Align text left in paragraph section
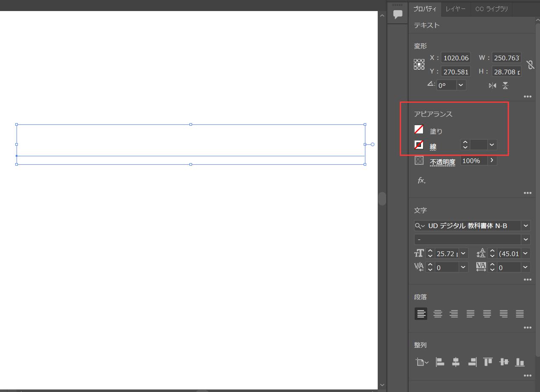This screenshot has height=392, width=540. [421, 314]
